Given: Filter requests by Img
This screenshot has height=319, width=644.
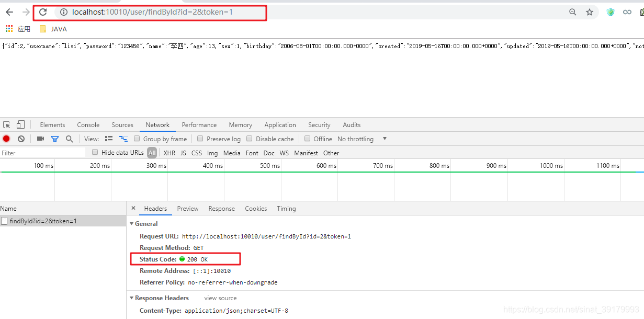Looking at the screenshot, I should click(x=212, y=153).
